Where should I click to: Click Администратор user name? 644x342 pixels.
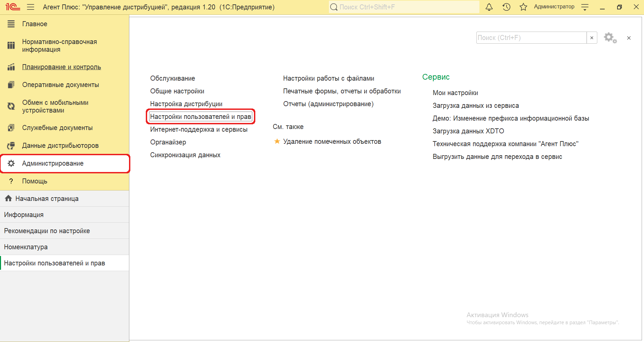click(x=554, y=7)
